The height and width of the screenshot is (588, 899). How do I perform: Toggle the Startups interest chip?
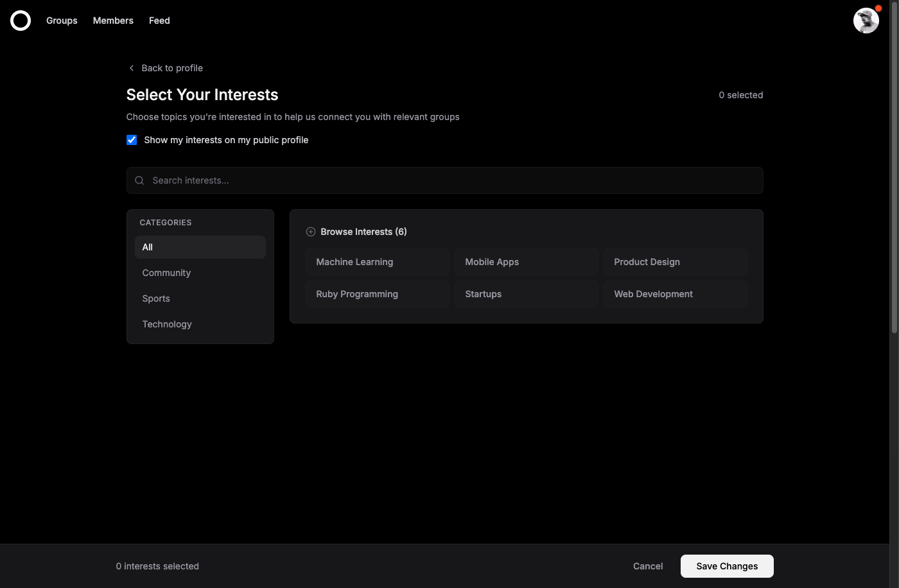[x=526, y=293]
